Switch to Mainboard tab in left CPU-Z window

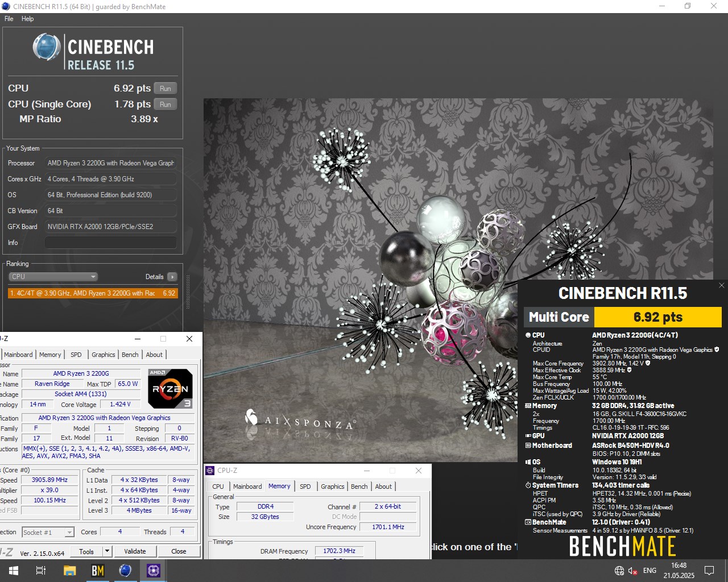tap(18, 355)
